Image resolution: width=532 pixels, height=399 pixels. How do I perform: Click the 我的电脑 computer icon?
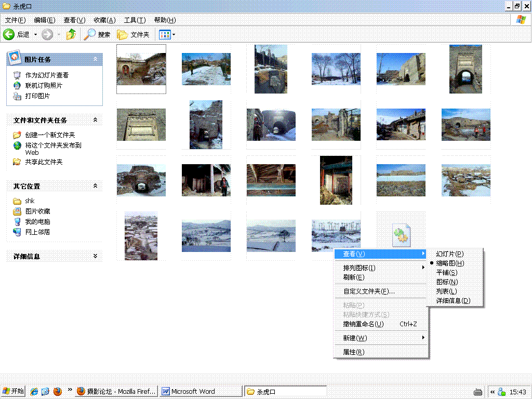pos(17,222)
